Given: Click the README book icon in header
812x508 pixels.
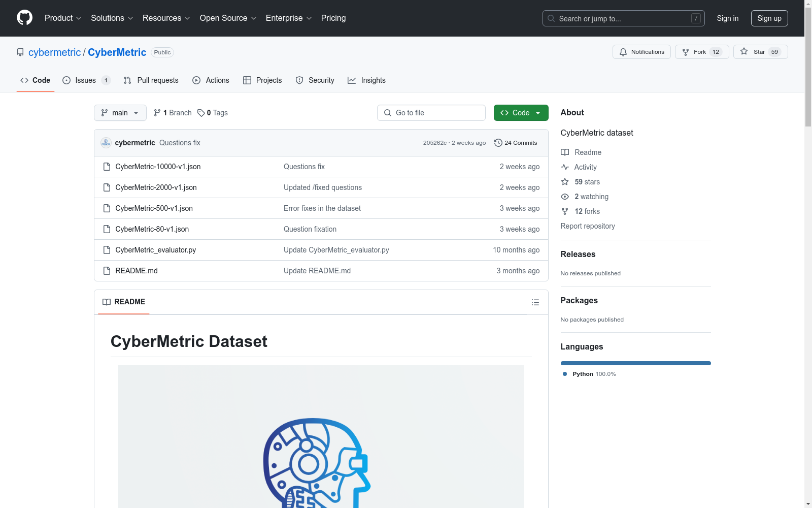Looking at the screenshot, I should click(x=107, y=302).
